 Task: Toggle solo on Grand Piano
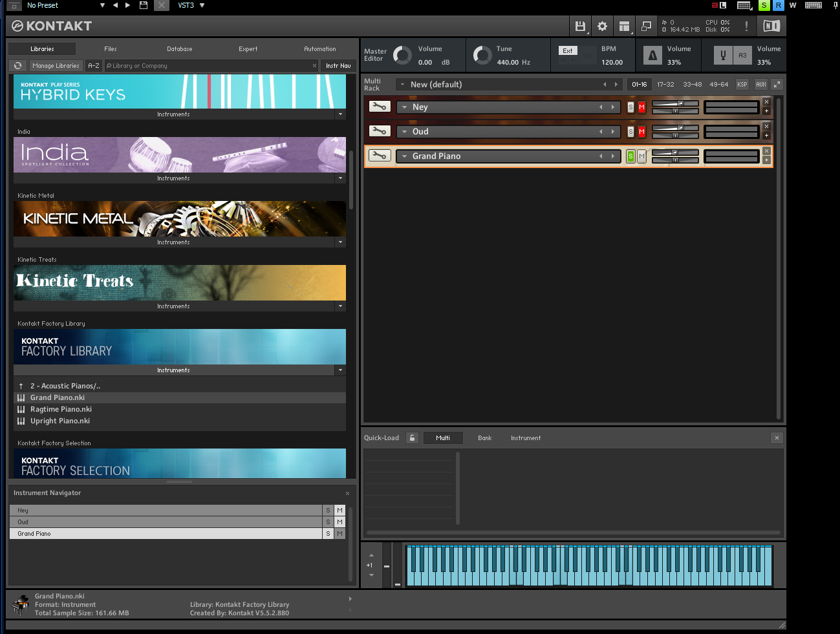(630, 156)
